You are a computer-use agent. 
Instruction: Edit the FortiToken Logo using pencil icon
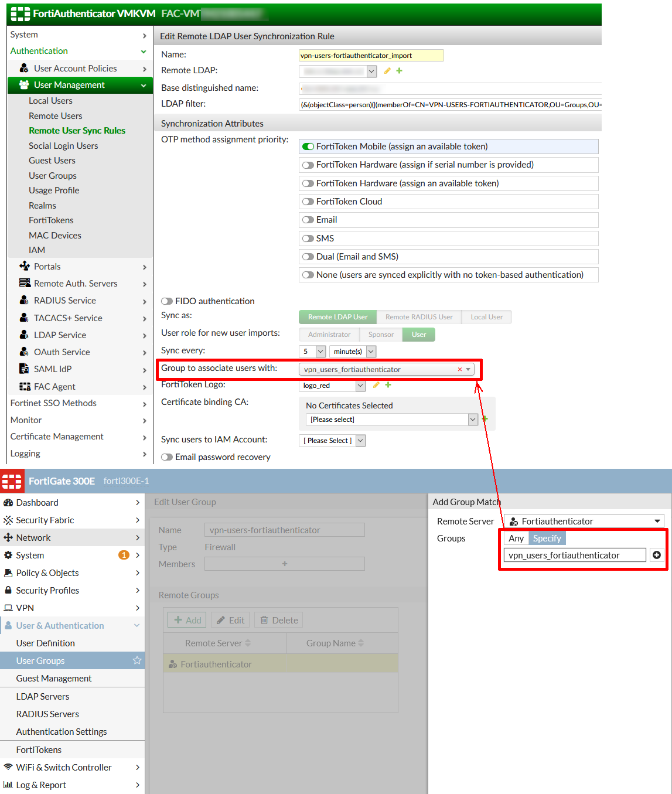pyautogui.click(x=376, y=385)
